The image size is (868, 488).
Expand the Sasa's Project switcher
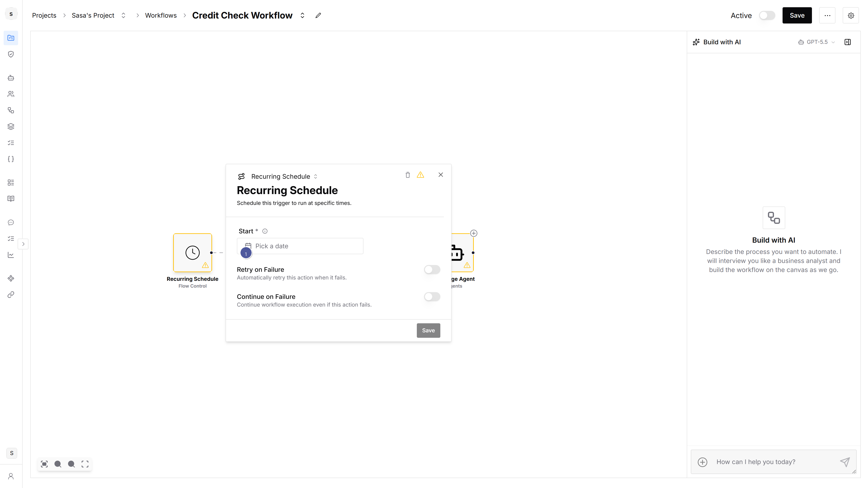click(123, 16)
